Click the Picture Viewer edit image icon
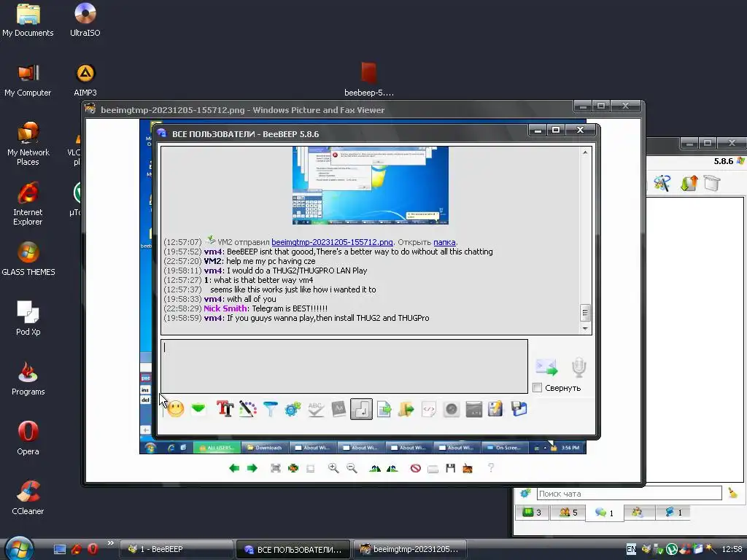 [x=468, y=469]
